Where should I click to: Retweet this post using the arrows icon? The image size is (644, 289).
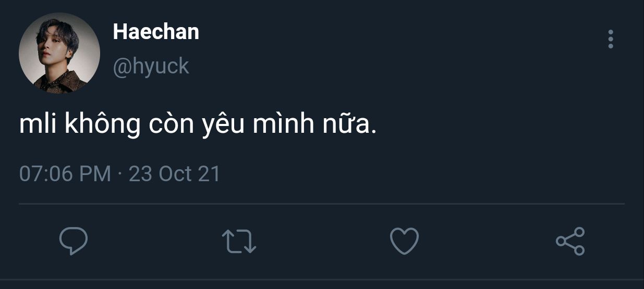coord(239,242)
